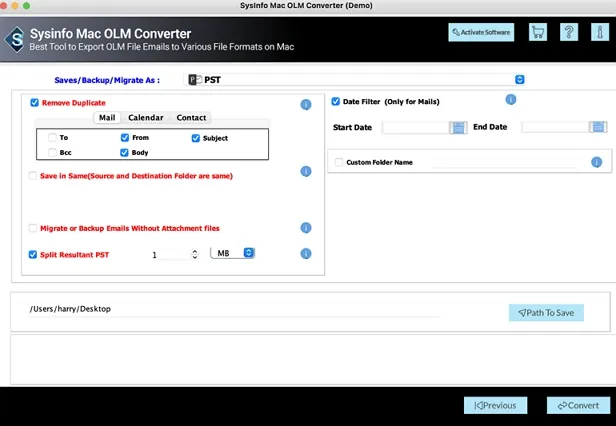Screen dimensions: 616x426
Task: Switch to the Mail tab
Action: tap(107, 118)
